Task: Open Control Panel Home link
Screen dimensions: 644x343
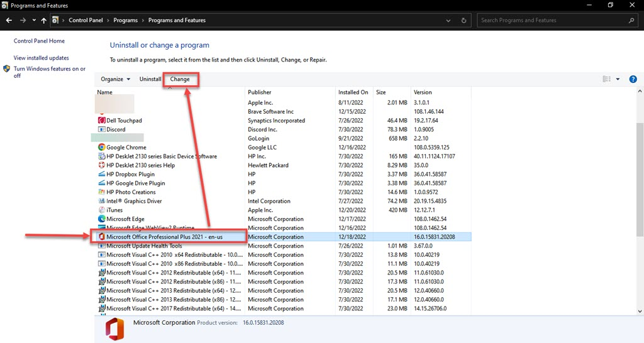Action: 39,41
